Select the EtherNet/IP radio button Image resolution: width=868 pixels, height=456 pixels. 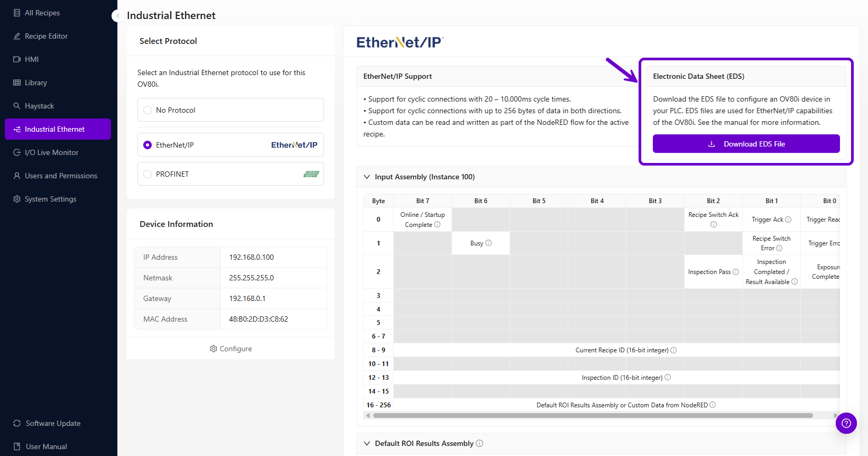(x=147, y=145)
